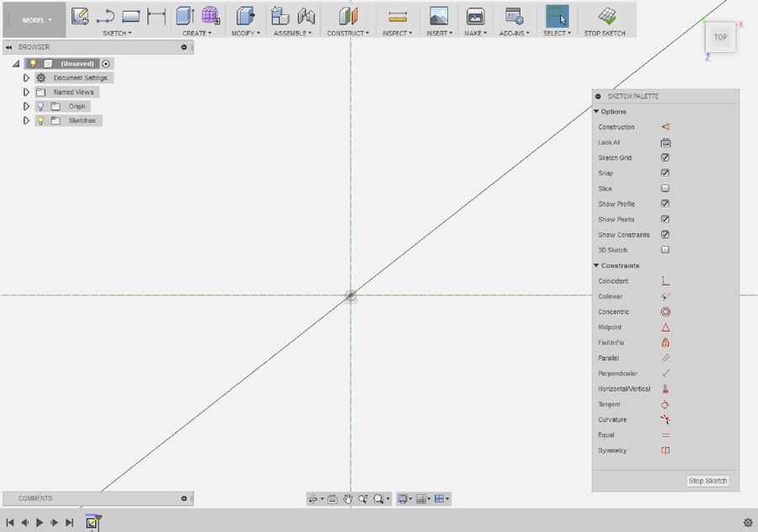Expand the Sketches tree node
758x532 pixels.
(x=26, y=120)
